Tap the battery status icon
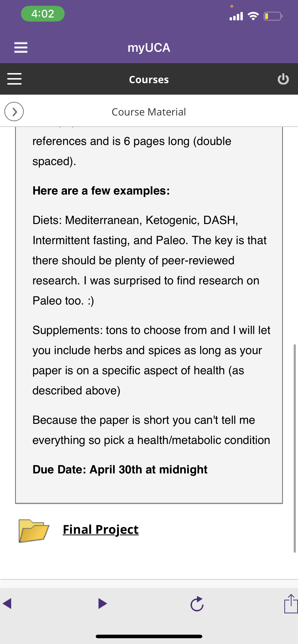The height and width of the screenshot is (644, 298). [x=273, y=16]
